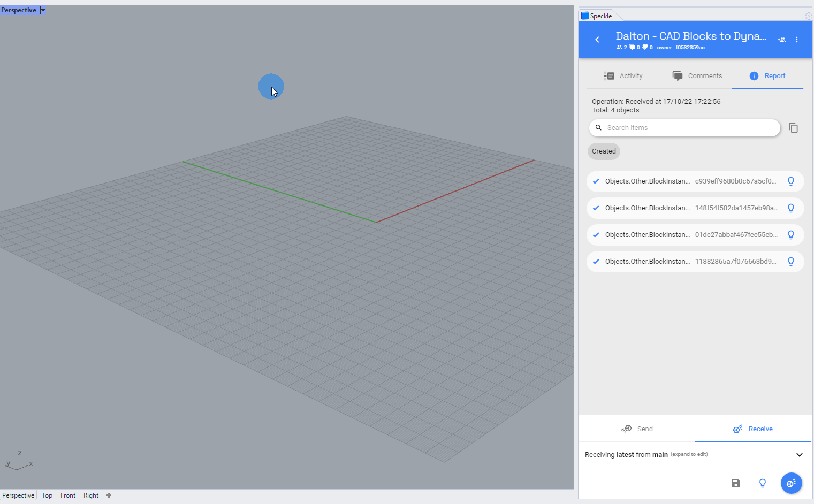Switch to Send mode tab

point(637,429)
